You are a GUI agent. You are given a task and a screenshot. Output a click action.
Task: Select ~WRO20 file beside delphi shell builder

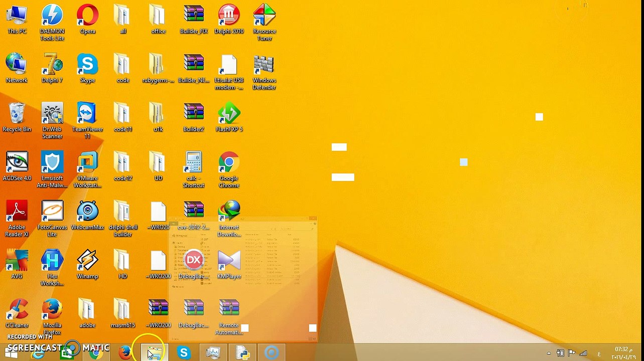coord(158,216)
